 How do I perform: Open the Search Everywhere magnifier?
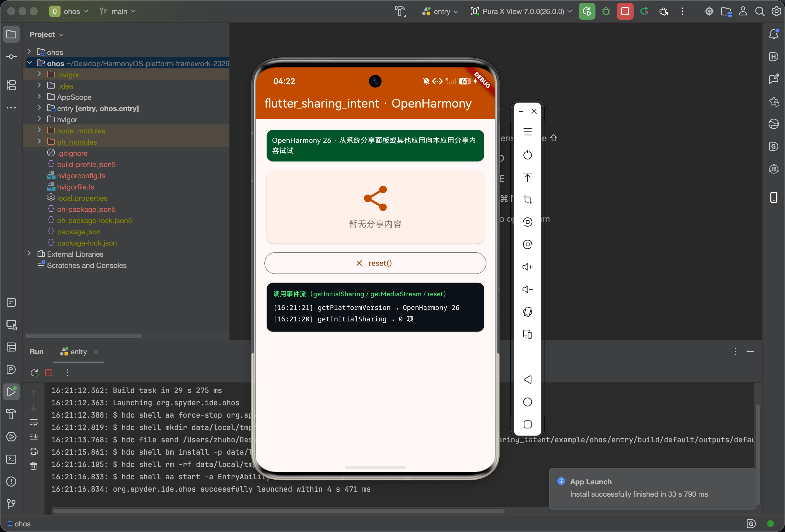(759, 11)
